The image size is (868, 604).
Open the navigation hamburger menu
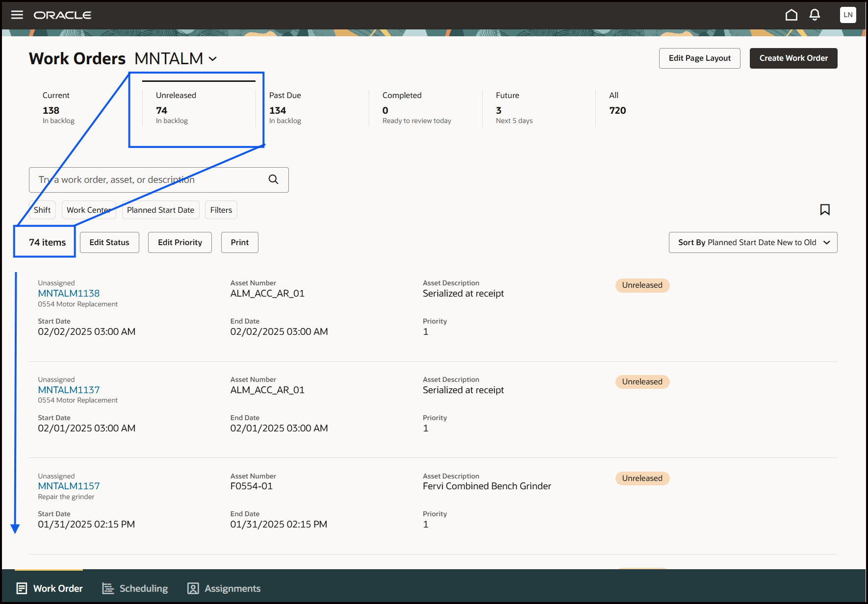[x=17, y=15]
